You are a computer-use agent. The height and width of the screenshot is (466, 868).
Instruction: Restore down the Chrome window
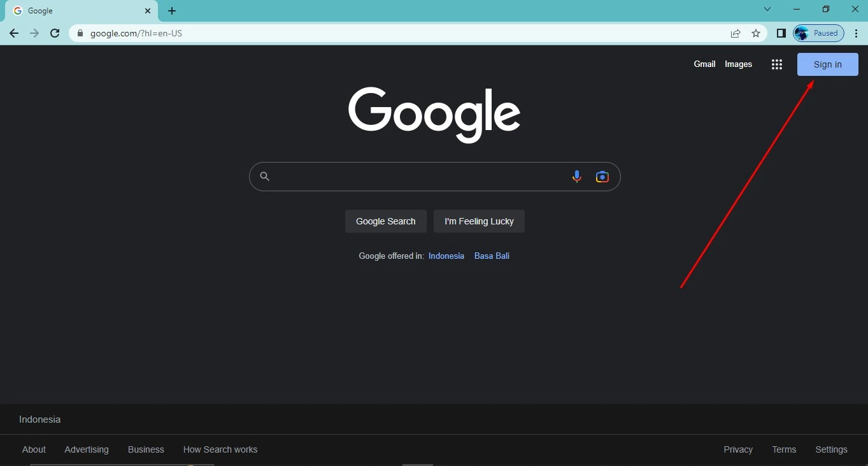(826, 10)
